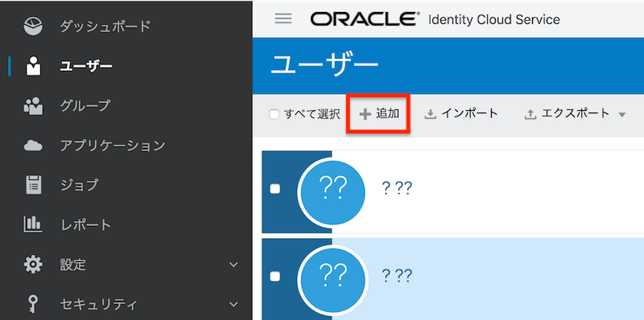Open the second highlighted user's '? ??' link
Screen dimensions: 644x320
pyautogui.click(x=397, y=277)
